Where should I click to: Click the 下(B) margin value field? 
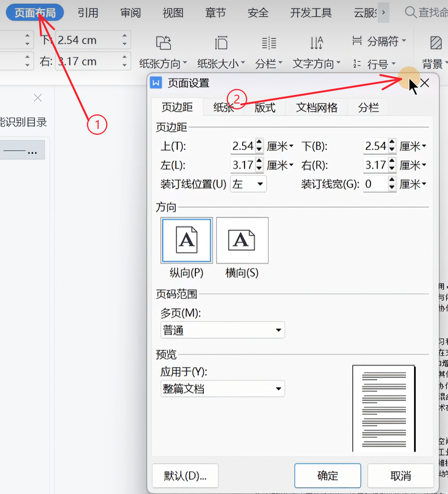pos(376,146)
